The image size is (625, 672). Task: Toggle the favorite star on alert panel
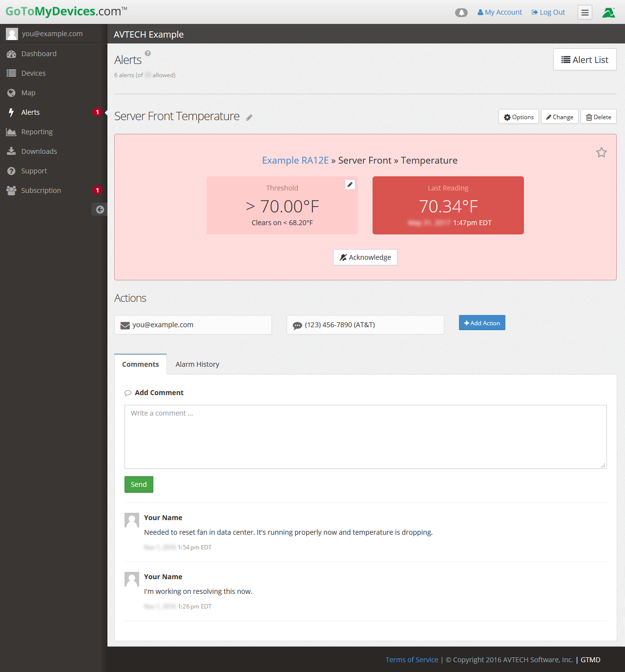point(601,153)
